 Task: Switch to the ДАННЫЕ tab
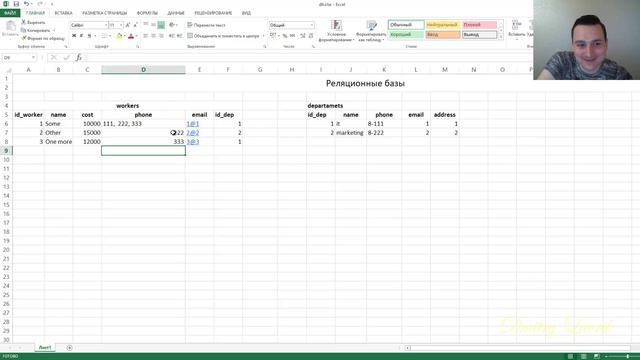pos(176,13)
